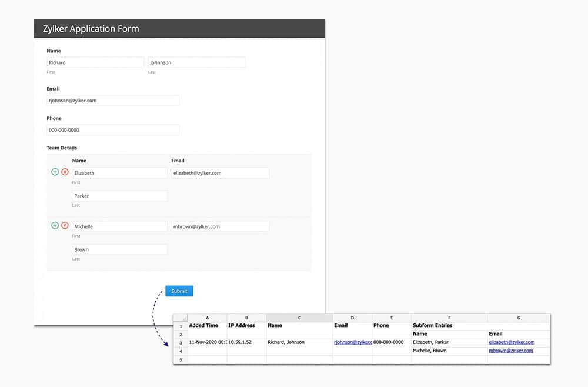Image resolution: width=588 pixels, height=387 pixels.
Task: Click the "Team Details" section label
Action: (x=62, y=148)
